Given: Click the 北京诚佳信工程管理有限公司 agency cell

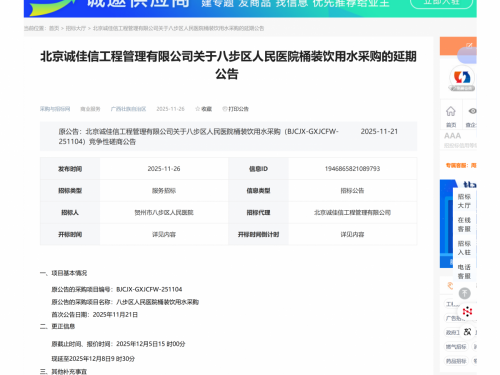Looking at the screenshot, I should tap(352, 212).
